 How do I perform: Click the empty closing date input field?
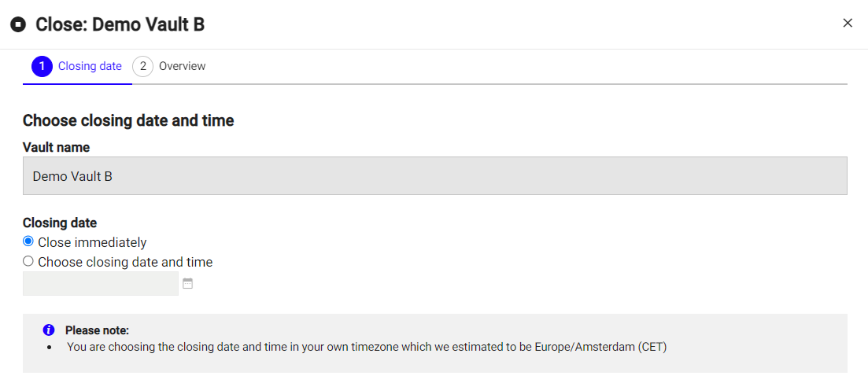point(101,283)
